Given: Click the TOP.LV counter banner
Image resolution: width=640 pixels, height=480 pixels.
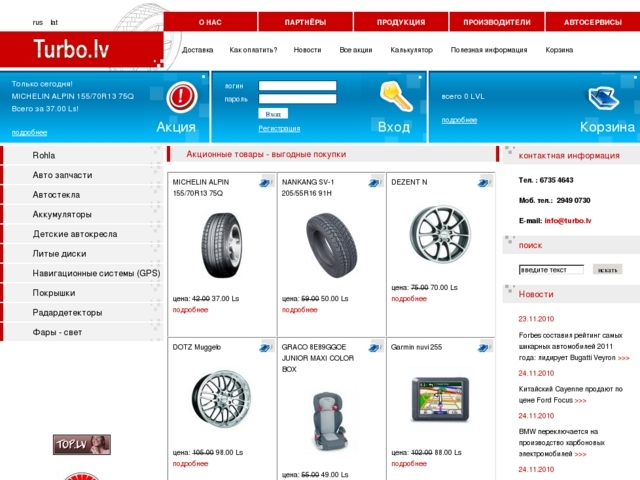Looking at the screenshot, I should pos(82,444).
